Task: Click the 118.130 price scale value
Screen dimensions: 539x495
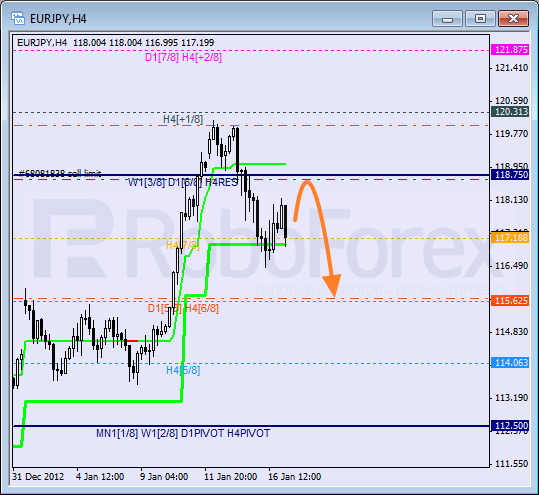Action: point(511,200)
